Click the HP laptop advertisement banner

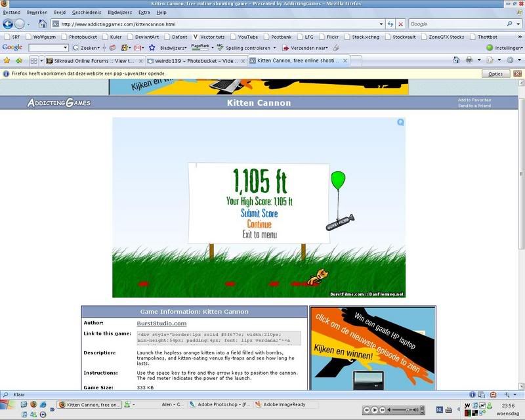tap(373, 348)
